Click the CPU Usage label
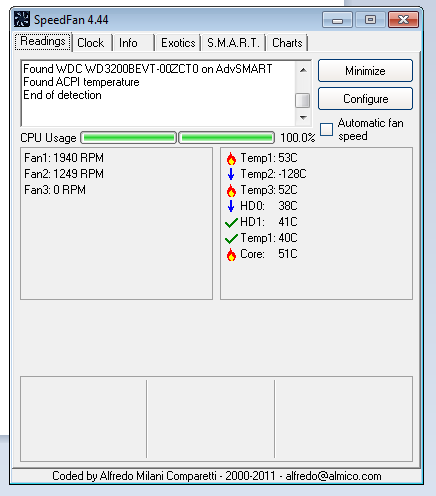 [x=48, y=138]
